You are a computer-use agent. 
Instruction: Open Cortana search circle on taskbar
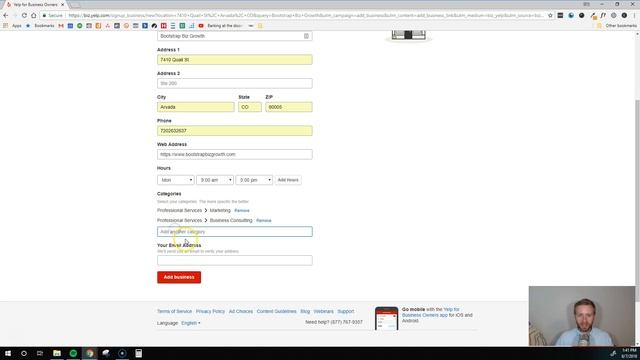(x=24, y=353)
